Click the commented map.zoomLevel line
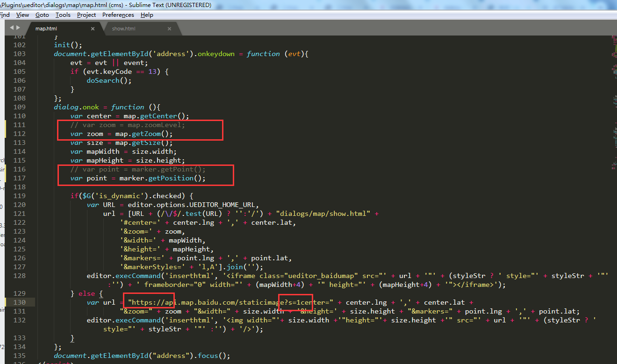 (128, 125)
